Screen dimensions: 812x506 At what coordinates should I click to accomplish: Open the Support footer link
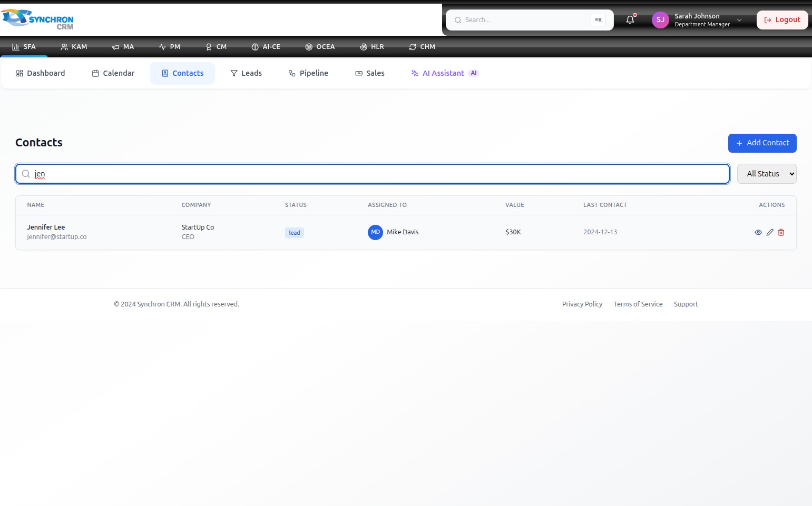tap(686, 304)
